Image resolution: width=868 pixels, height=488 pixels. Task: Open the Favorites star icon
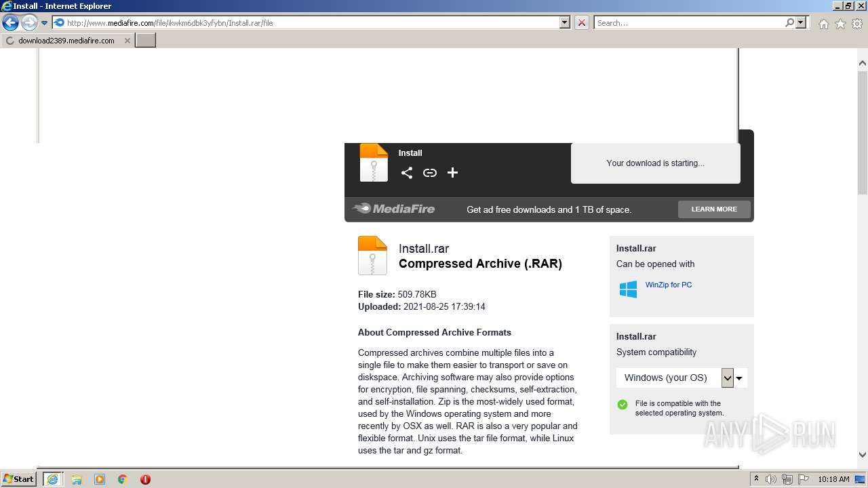click(x=840, y=24)
